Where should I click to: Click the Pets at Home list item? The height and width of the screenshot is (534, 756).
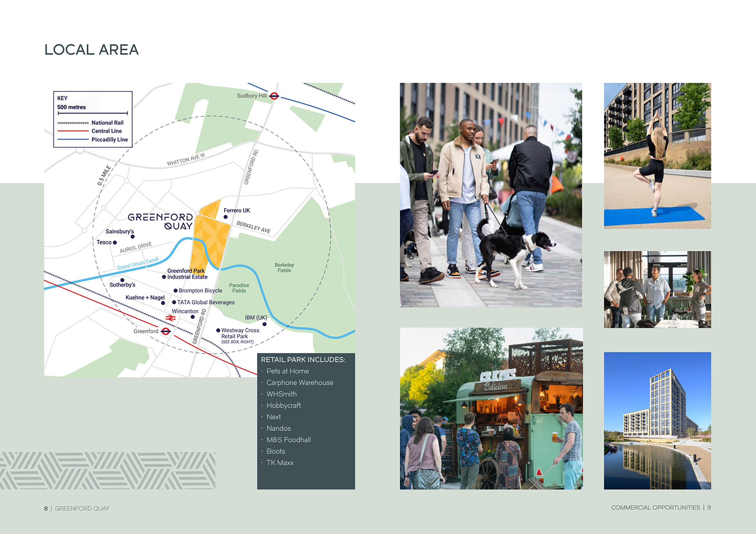(287, 371)
